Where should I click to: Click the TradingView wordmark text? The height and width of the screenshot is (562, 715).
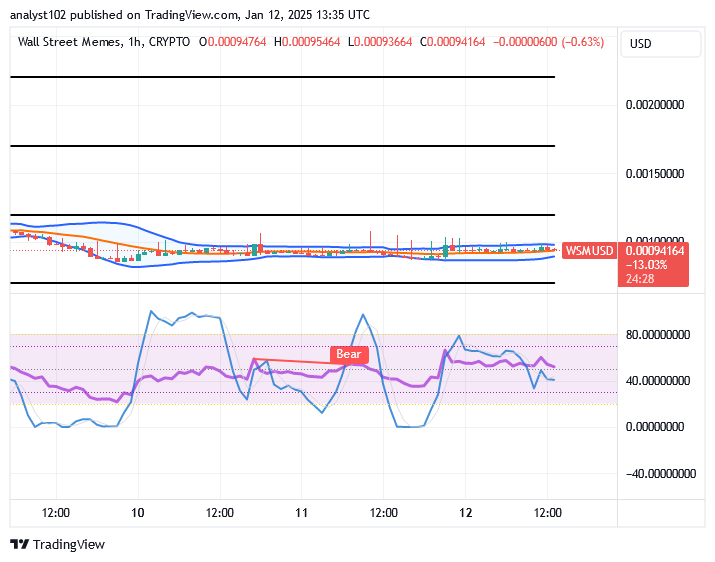(69, 544)
